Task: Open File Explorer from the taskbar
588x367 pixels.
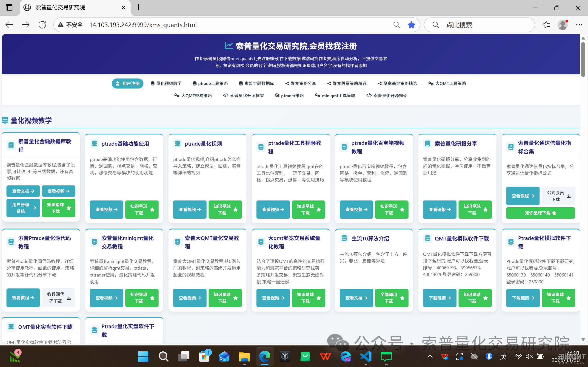Action: point(244,357)
